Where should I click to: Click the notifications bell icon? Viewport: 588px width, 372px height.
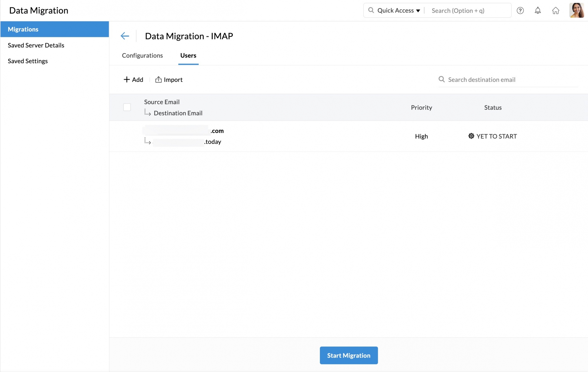tap(538, 11)
